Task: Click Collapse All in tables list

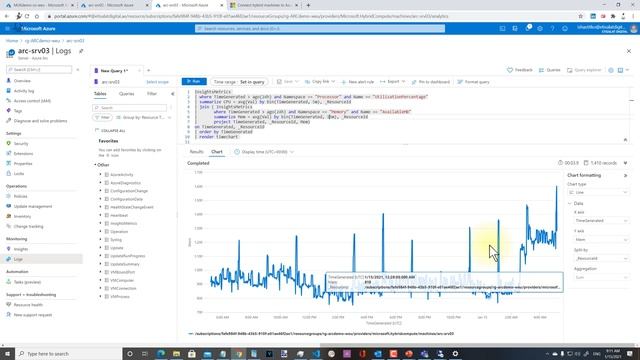Action: click(x=110, y=131)
